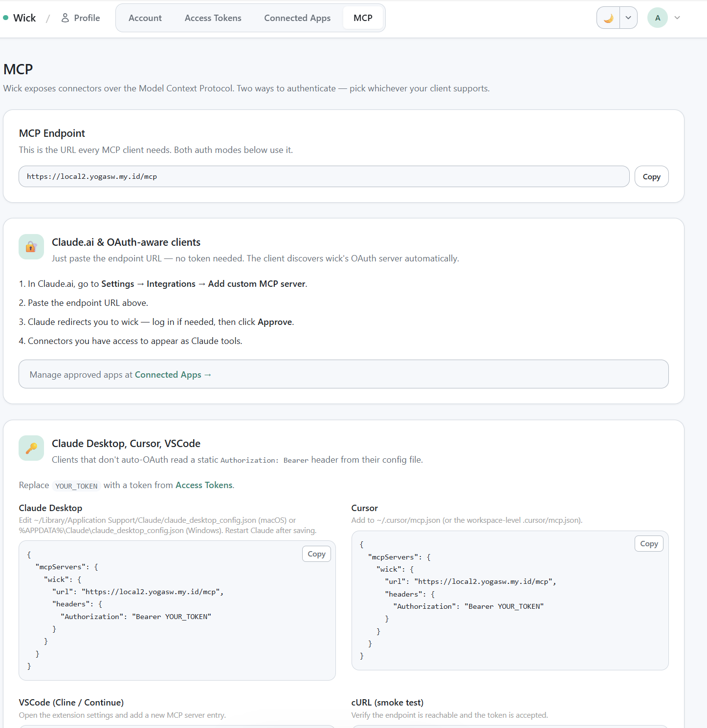Click the Profile person icon
707x728 pixels.
pos(65,18)
